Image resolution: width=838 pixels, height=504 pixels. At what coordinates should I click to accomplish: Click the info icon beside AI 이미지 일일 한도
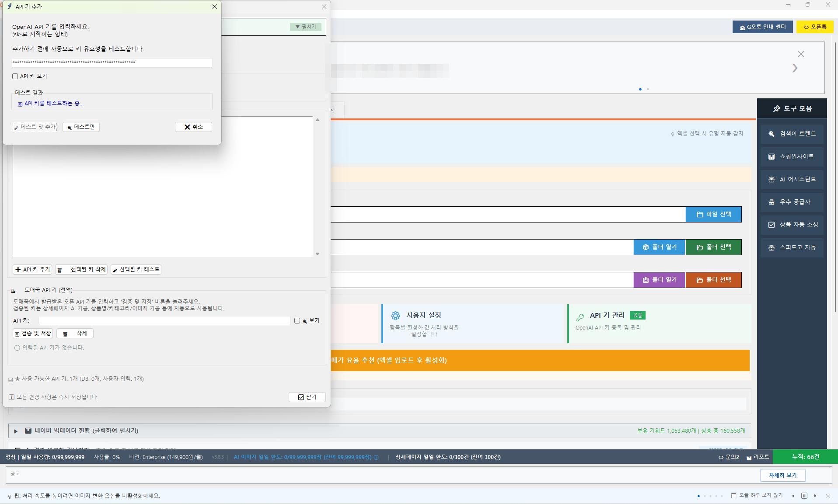pyautogui.click(x=376, y=458)
